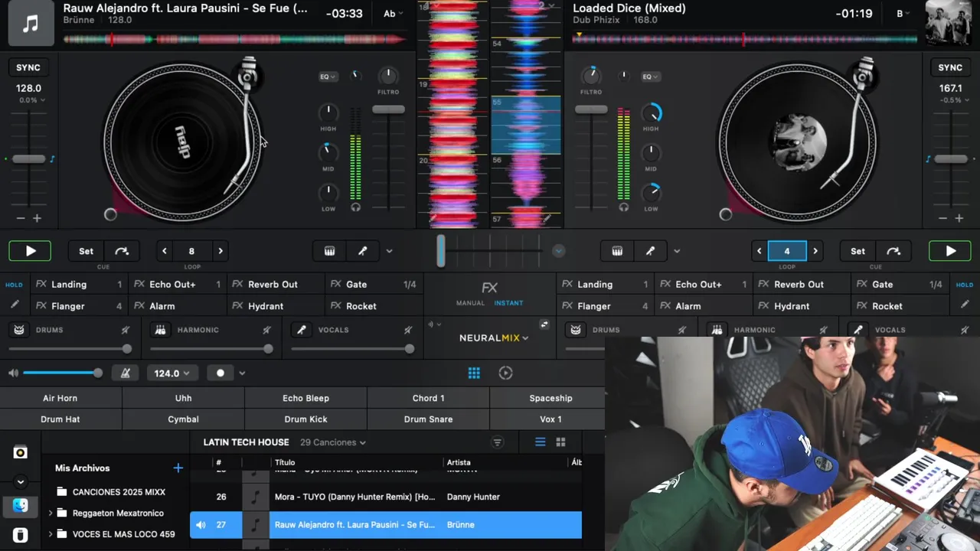Viewport: 980px width, 551px height.
Task: Trigger the Drum Kick sample pad
Action: (x=305, y=419)
